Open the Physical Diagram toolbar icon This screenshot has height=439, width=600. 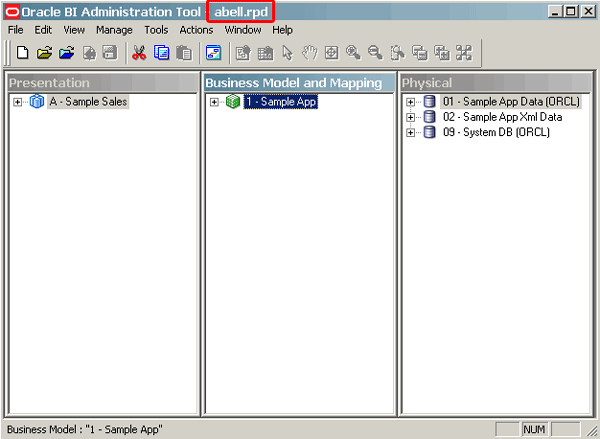[213, 53]
